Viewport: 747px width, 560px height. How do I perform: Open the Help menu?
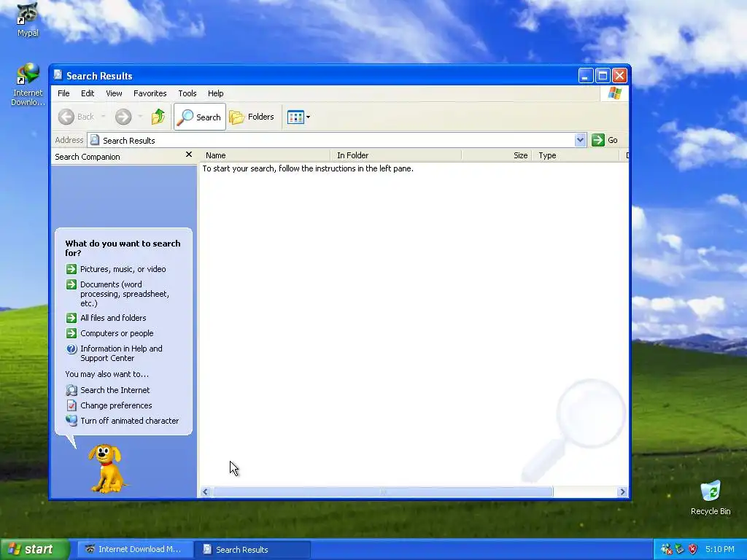tap(215, 93)
